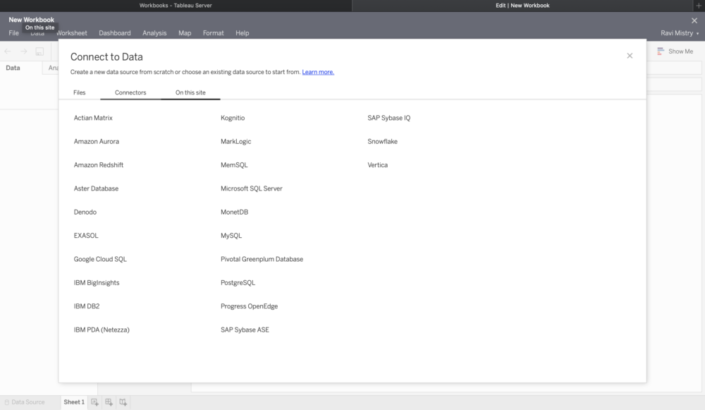Screen dimensions: 705x410
Task: Open Show Me panel
Action: pyautogui.click(x=675, y=51)
